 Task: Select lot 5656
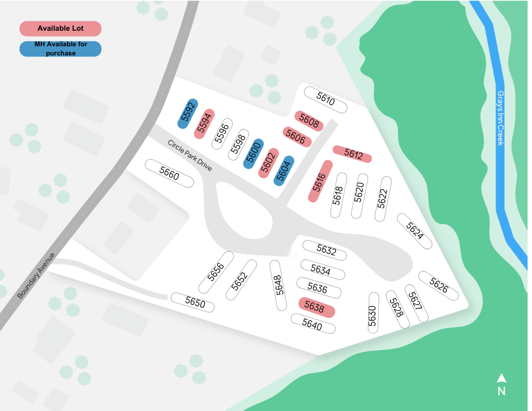point(216,272)
